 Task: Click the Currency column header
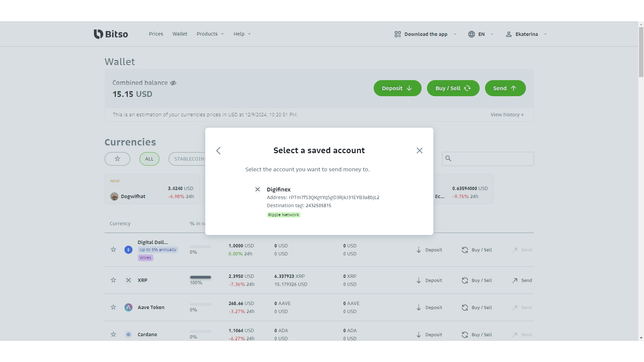[120, 224]
